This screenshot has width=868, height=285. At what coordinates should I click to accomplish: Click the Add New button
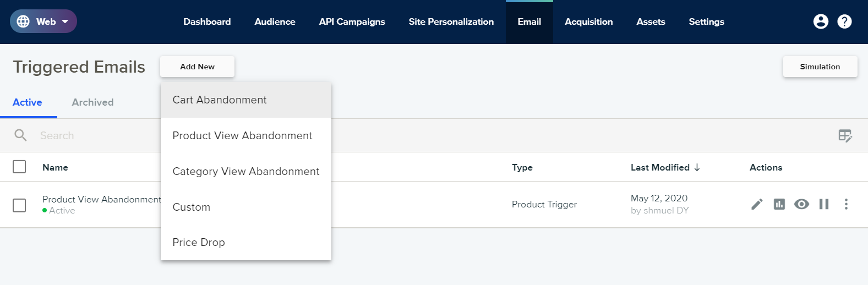(x=197, y=67)
